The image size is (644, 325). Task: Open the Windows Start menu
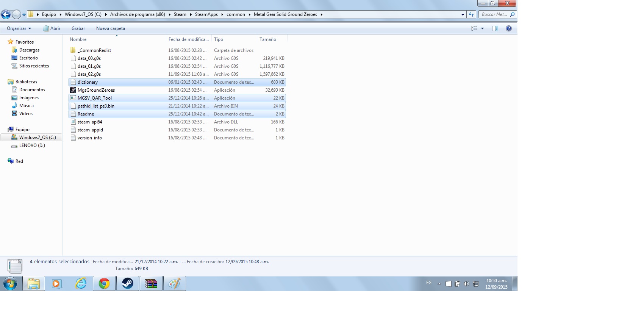[10, 283]
